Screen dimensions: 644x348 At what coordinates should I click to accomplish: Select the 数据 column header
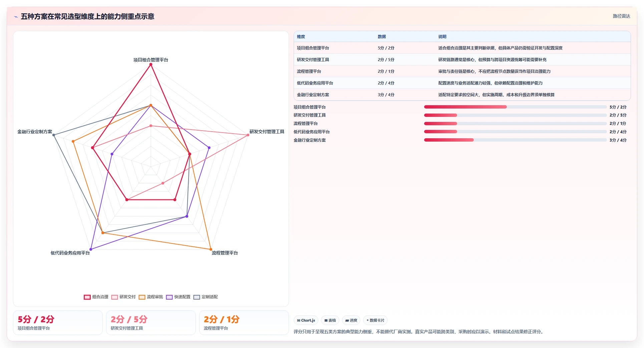coord(382,37)
